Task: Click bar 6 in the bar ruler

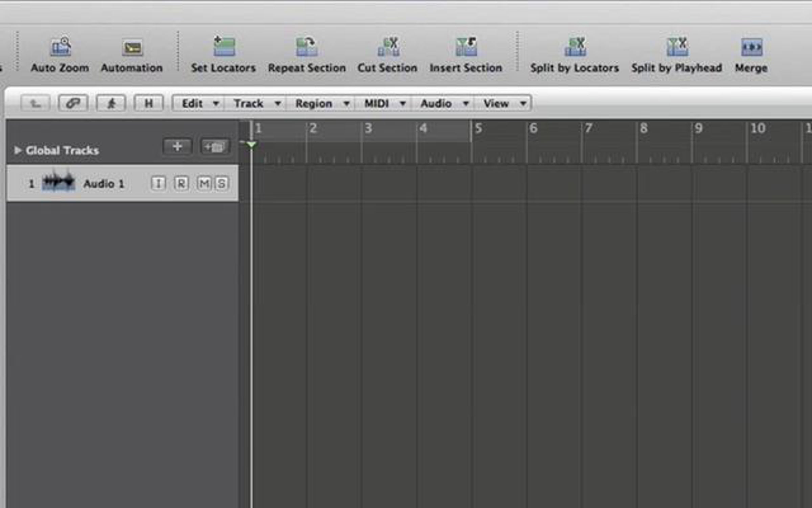Action: 533,128
